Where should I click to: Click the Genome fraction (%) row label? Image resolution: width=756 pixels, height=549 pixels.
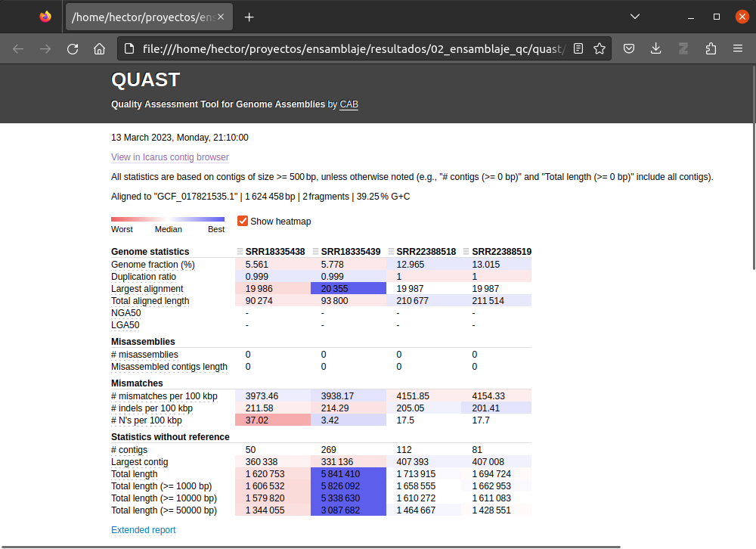153,265
